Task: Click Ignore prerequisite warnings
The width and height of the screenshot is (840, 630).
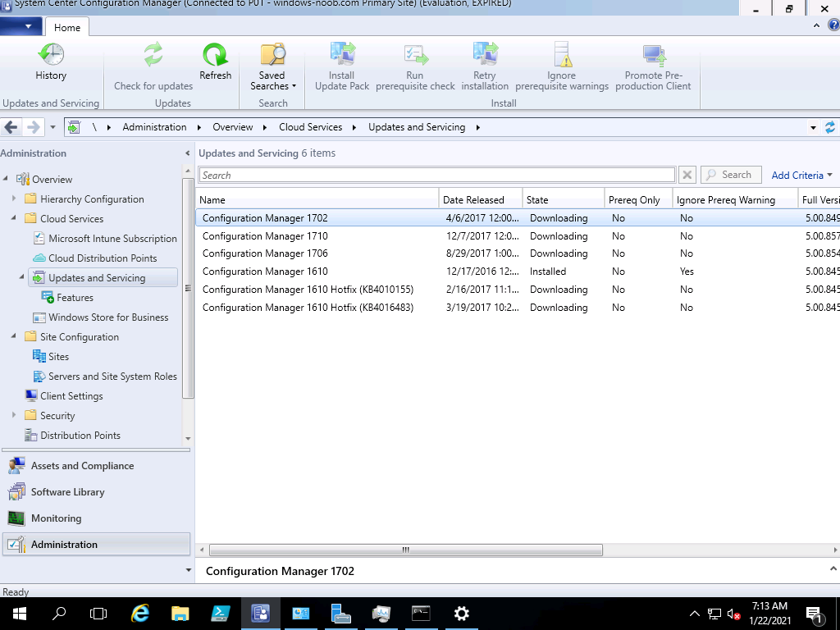Action: [x=561, y=66]
